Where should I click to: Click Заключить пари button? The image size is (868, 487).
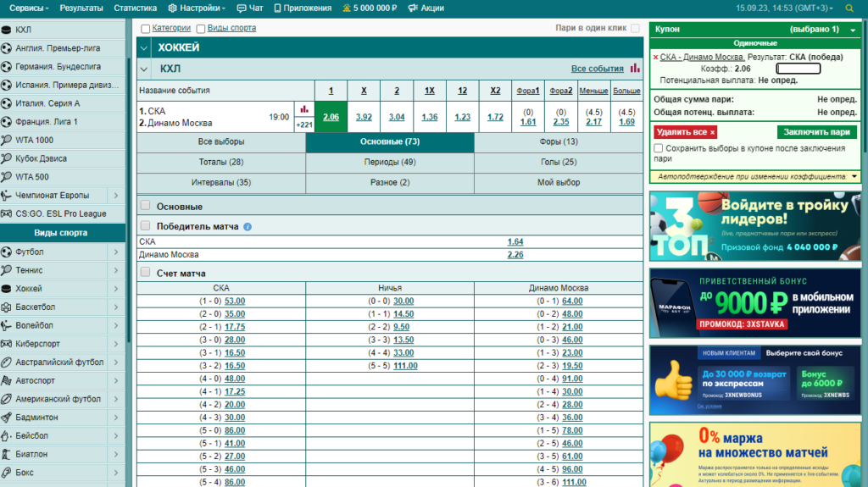click(x=816, y=132)
